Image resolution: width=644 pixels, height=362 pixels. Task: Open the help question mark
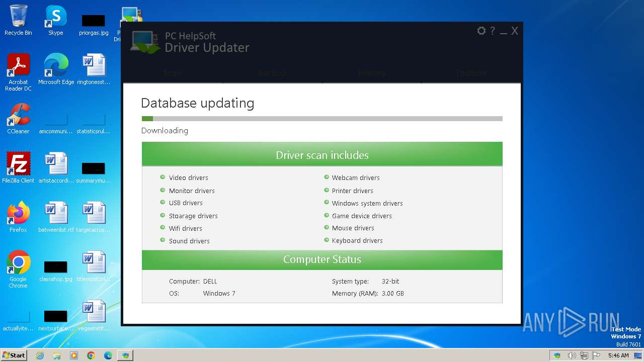pos(493,31)
